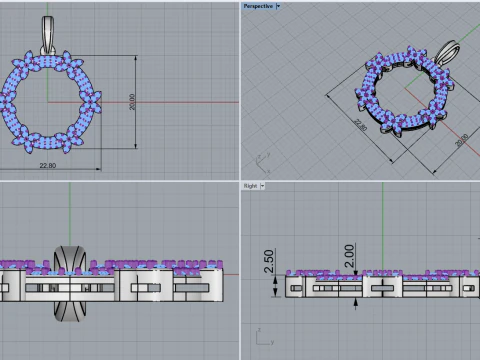Select the pendant bail loop in top view
This screenshot has width=480, height=360.
pos(48,35)
